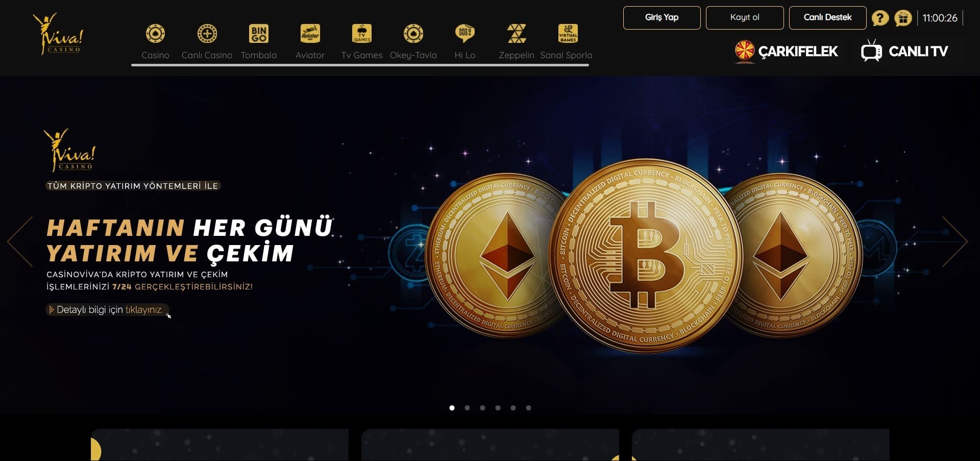Open the Zeppelin game icon

(517, 34)
